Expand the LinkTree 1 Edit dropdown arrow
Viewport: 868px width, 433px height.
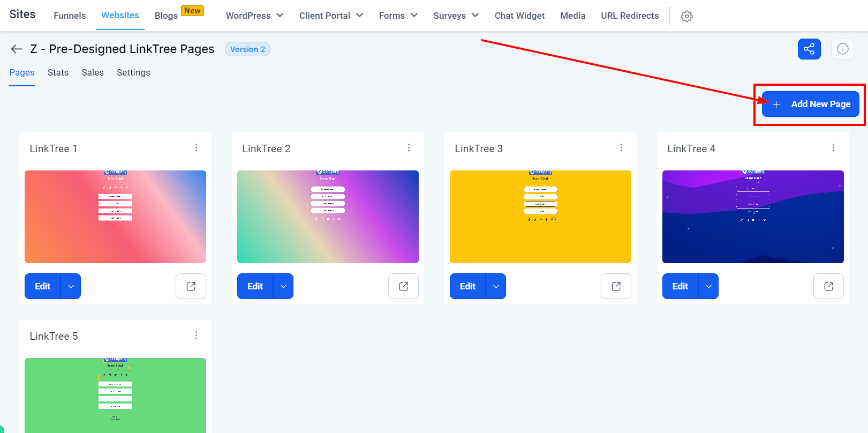[x=71, y=286]
